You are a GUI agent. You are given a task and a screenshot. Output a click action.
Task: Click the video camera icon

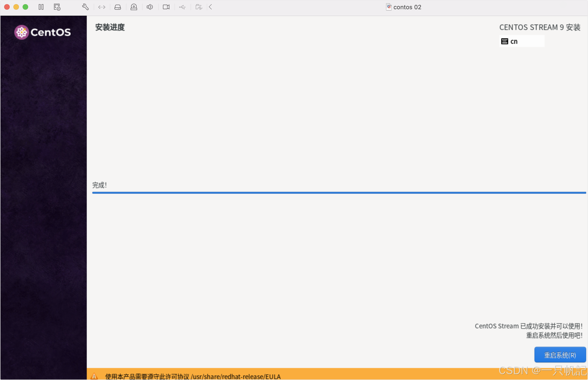coord(166,7)
